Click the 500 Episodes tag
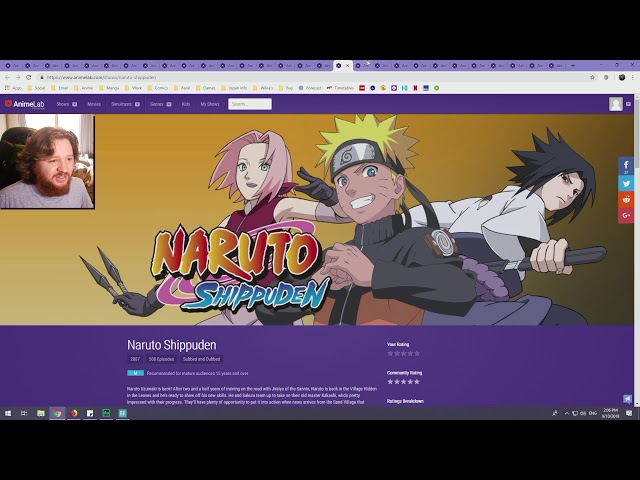This screenshot has height=480, width=640. click(161, 359)
